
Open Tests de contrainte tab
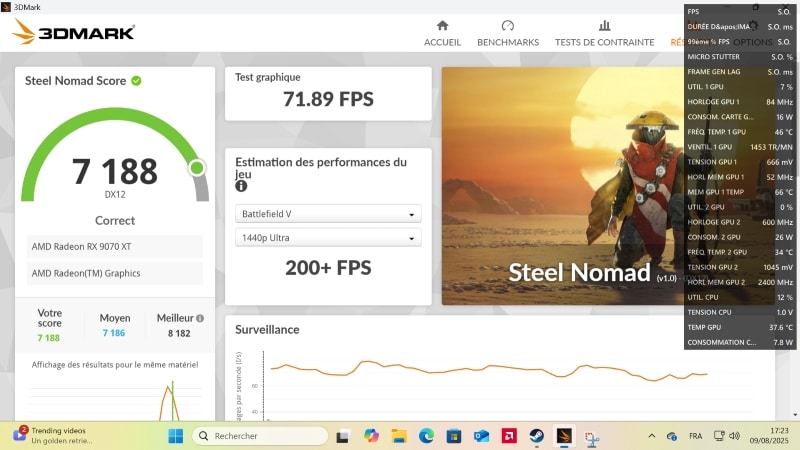(605, 34)
